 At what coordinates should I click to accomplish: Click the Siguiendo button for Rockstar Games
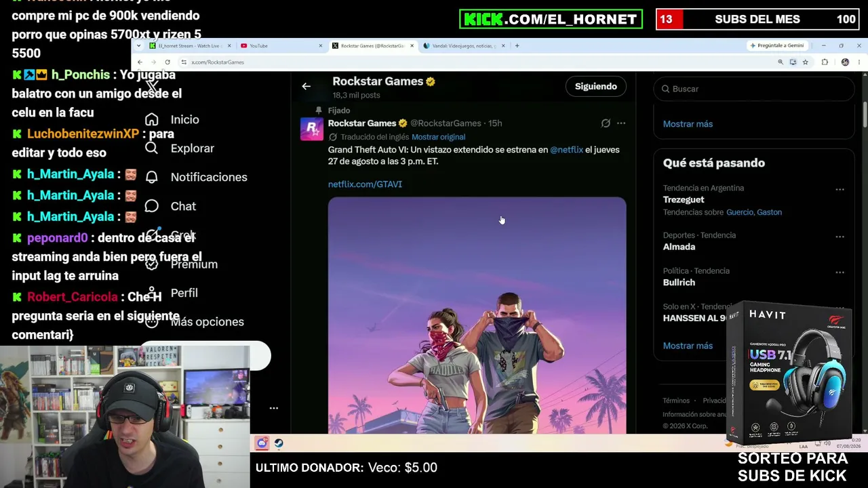[596, 86]
